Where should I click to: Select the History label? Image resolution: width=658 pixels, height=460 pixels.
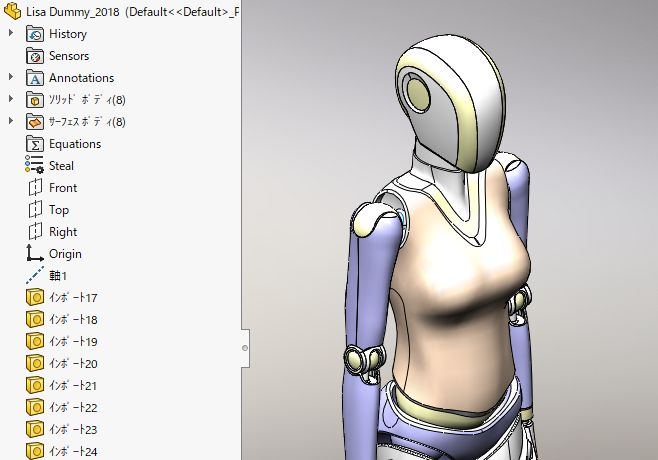68,34
